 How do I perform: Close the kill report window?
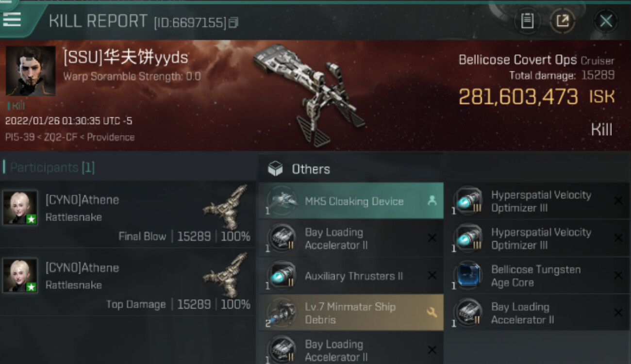(x=606, y=21)
